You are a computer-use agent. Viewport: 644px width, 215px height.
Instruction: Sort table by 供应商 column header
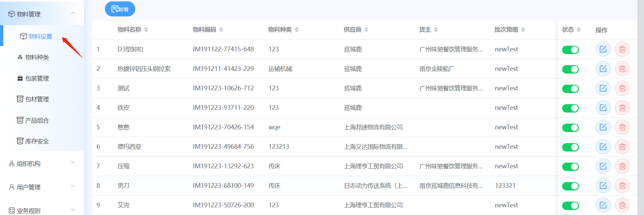click(356, 30)
